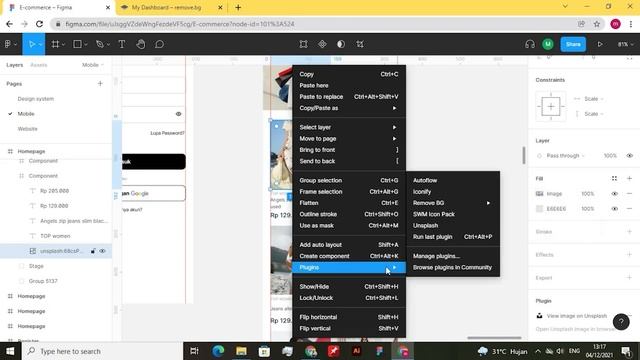Open horizontal constraint Scale dropdown
The width and height of the screenshot is (640, 360).
(x=593, y=99)
